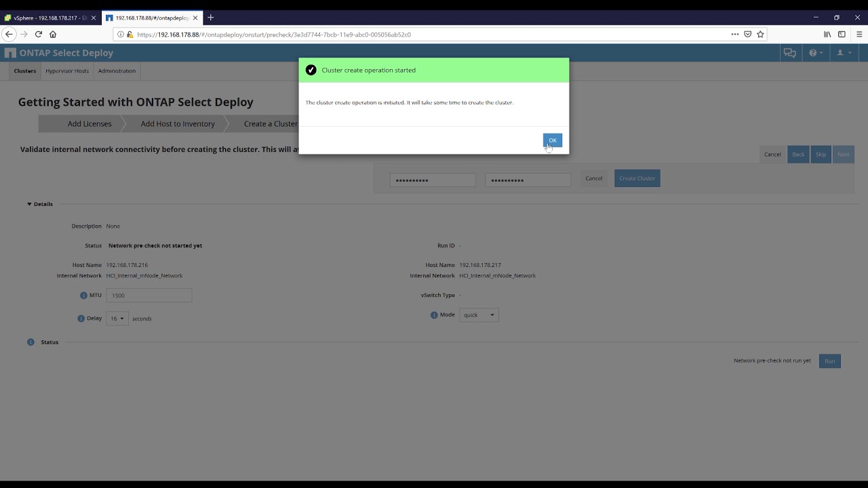
Task: Open the feedback chat icon in header
Action: [789, 53]
